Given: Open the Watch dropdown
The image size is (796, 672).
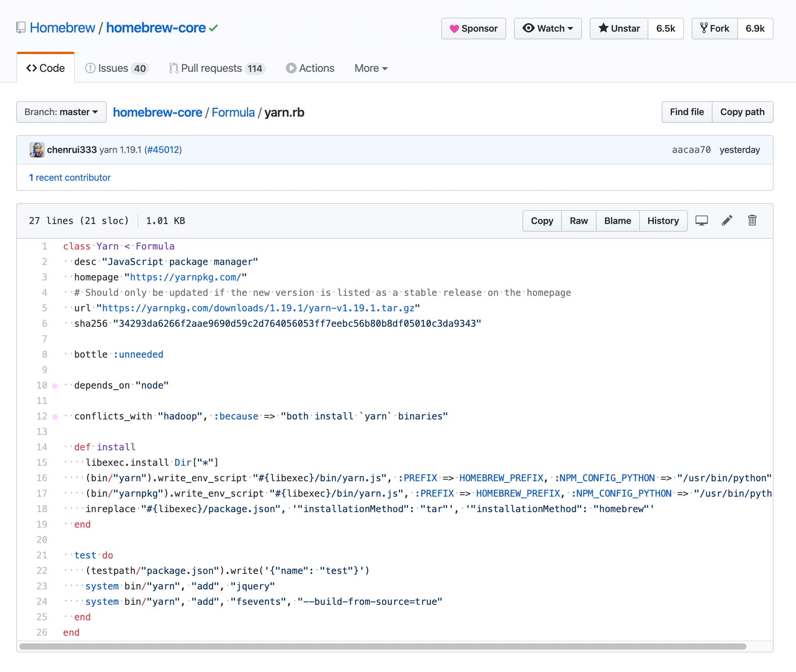Looking at the screenshot, I should pos(548,29).
